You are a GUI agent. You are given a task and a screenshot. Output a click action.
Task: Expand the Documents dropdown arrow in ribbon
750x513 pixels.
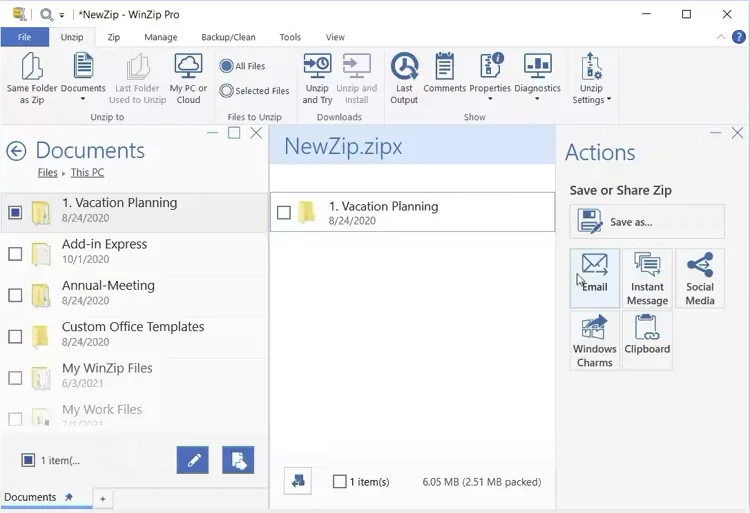[83, 99]
